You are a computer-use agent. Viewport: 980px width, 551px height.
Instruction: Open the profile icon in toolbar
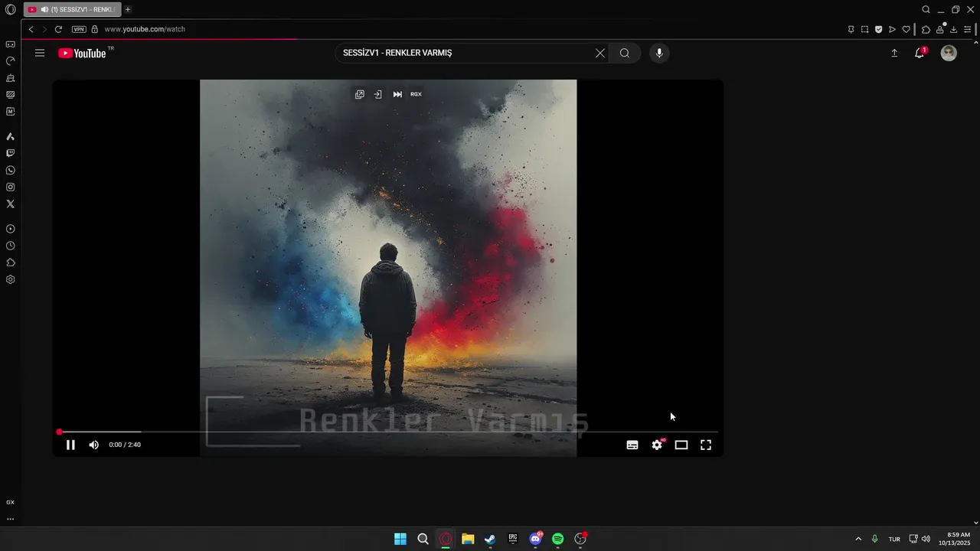pyautogui.click(x=939, y=29)
